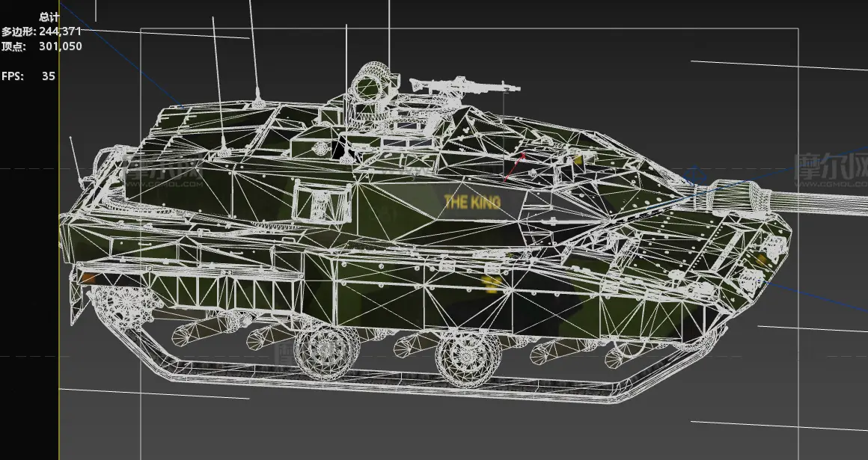
Task: Click the yellow marking on the hull side skirt
Action: [x=492, y=283]
